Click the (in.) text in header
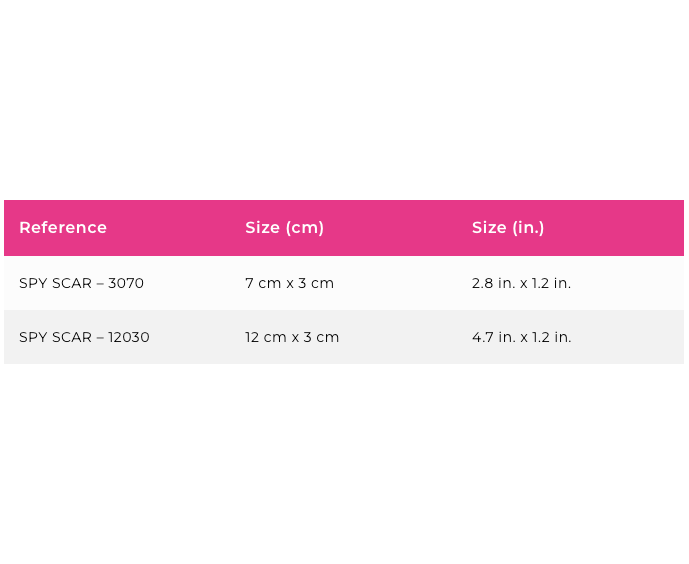Screen dimensions: 689x564 (x=528, y=228)
